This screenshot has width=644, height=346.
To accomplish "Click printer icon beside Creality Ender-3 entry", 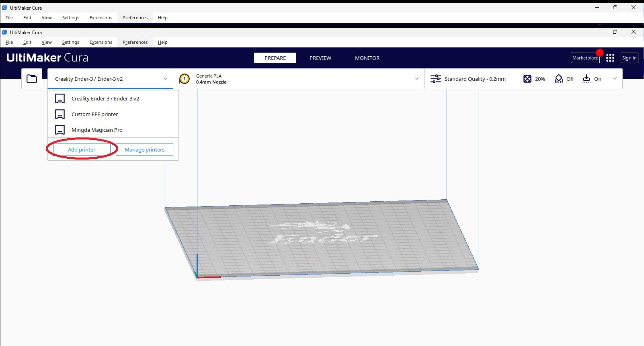I will tap(60, 98).
